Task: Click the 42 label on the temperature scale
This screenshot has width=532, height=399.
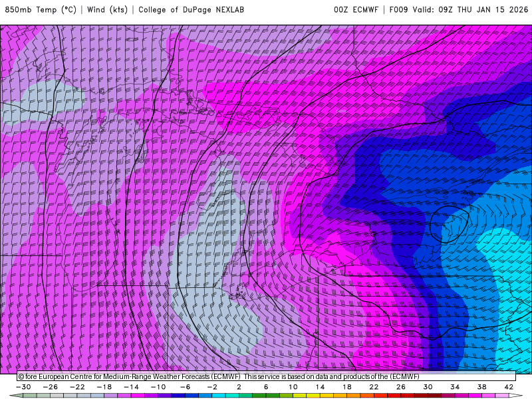Action: point(509,387)
